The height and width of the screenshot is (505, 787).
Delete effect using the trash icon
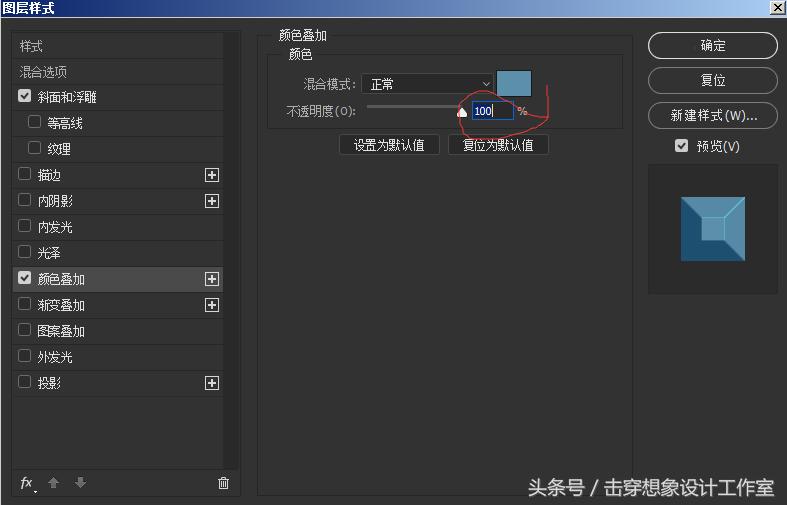[x=223, y=483]
